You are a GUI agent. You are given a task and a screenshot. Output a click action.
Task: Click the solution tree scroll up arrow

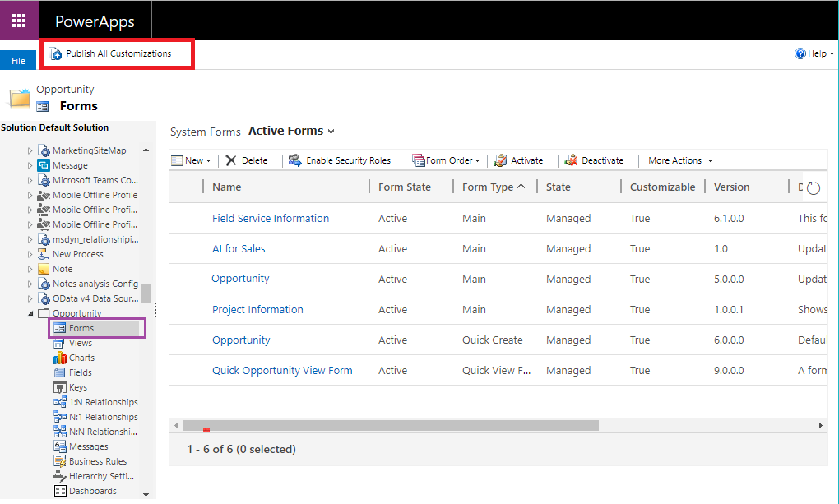tap(146, 150)
